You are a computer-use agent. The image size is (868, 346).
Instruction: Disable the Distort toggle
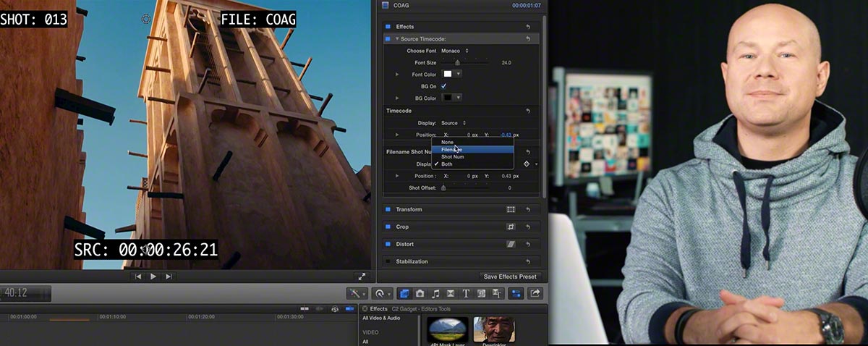coord(388,244)
